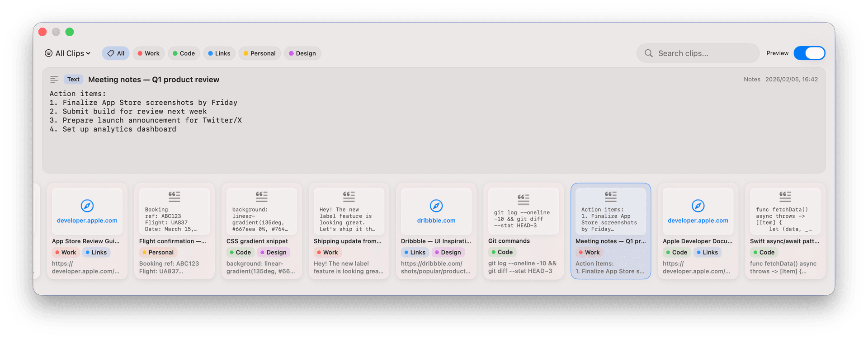Select the Flight confirmation clip title

(173, 241)
